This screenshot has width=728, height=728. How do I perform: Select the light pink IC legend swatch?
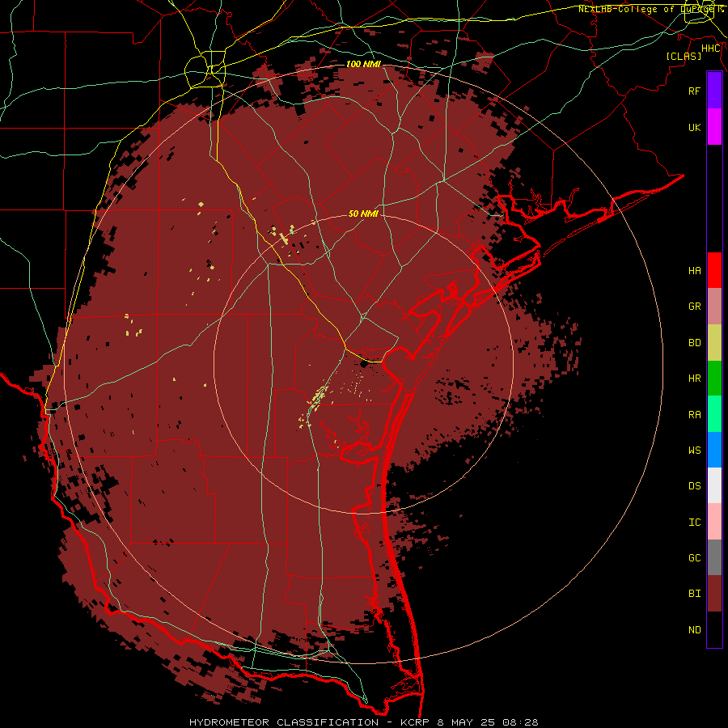[x=714, y=522]
